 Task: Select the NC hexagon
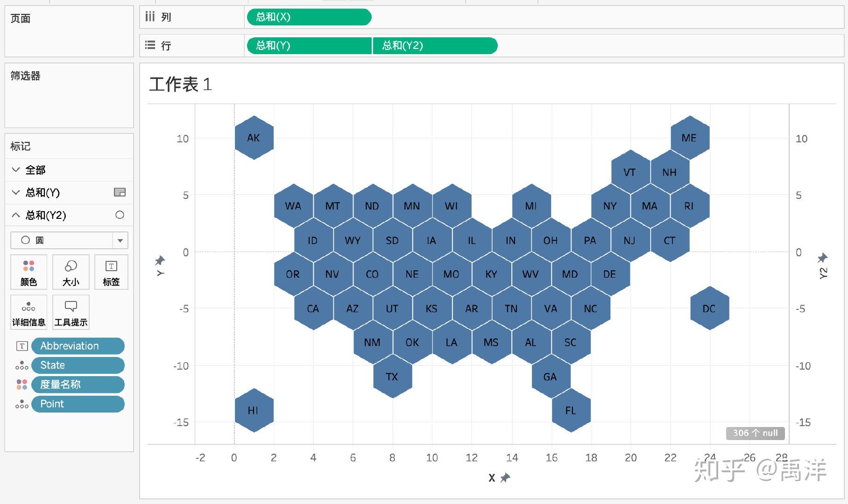pos(590,308)
